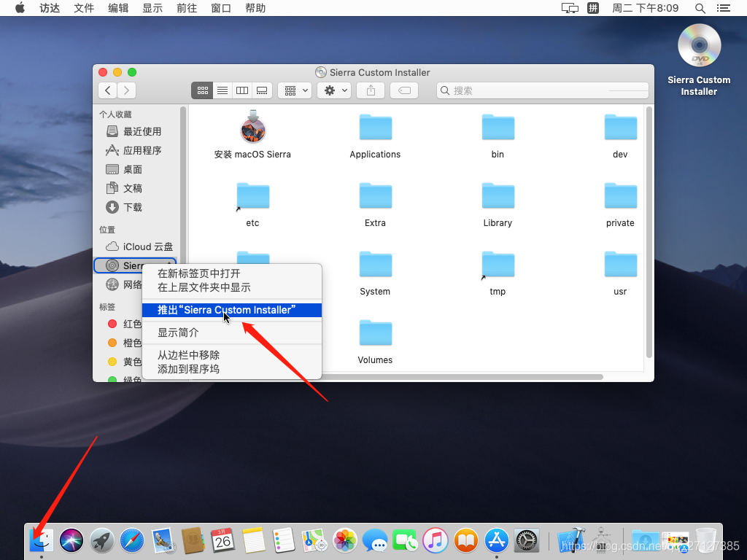Switch Finder to list view

pos(222,90)
